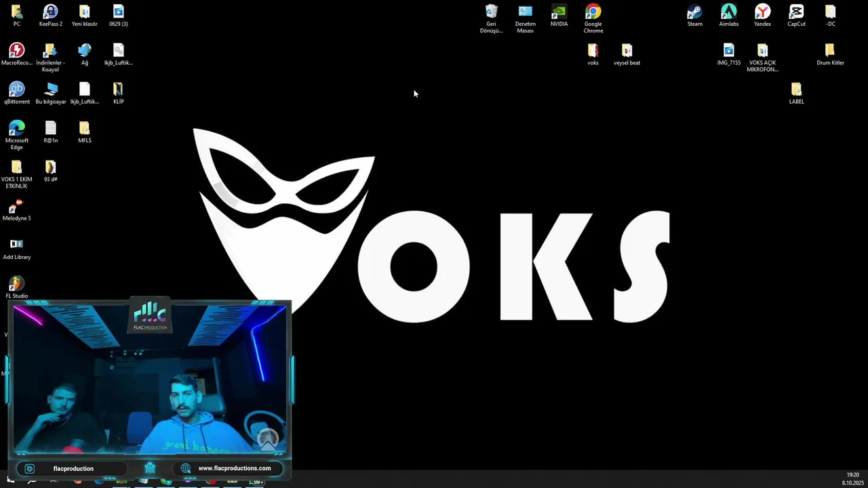The height and width of the screenshot is (488, 868).
Task: Select the MFLS folder
Action: point(85,132)
